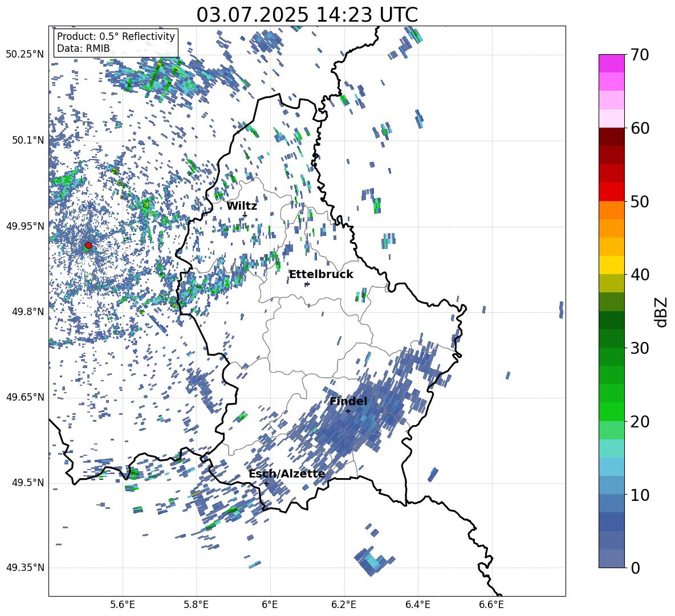
Task: Click the 50.25°N latitude tick label
Action: pyautogui.click(x=25, y=55)
